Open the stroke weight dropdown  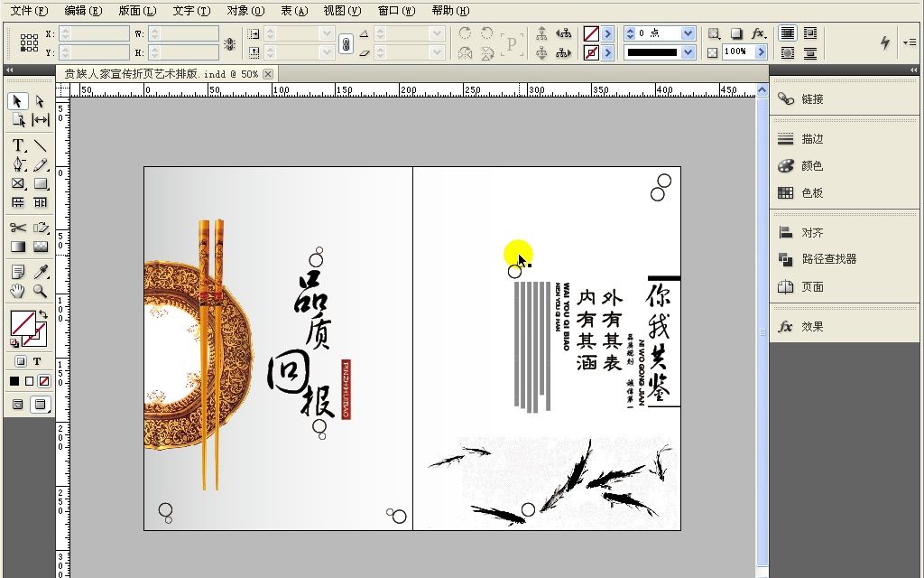(688, 33)
